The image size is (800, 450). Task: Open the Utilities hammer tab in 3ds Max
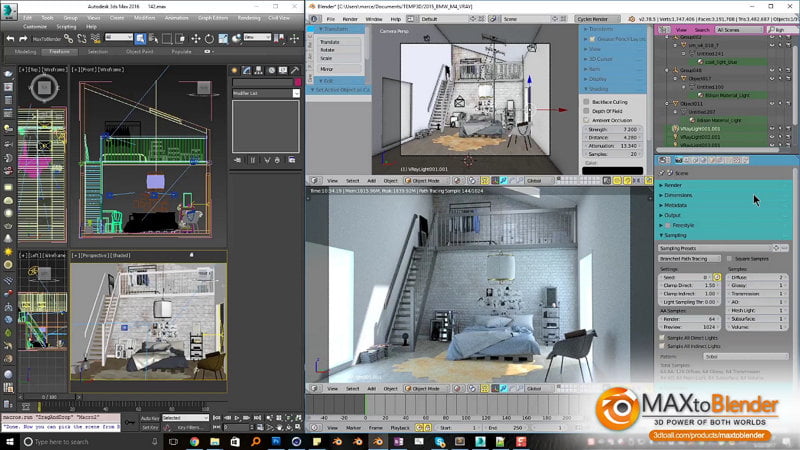(295, 70)
